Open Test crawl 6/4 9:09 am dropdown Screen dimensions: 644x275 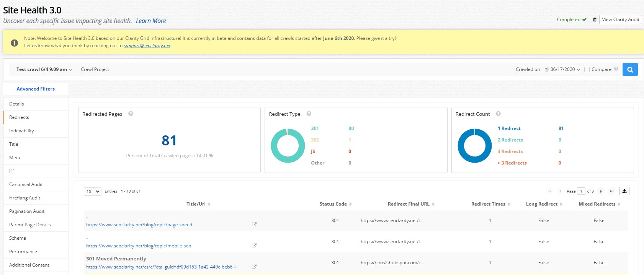coord(44,69)
